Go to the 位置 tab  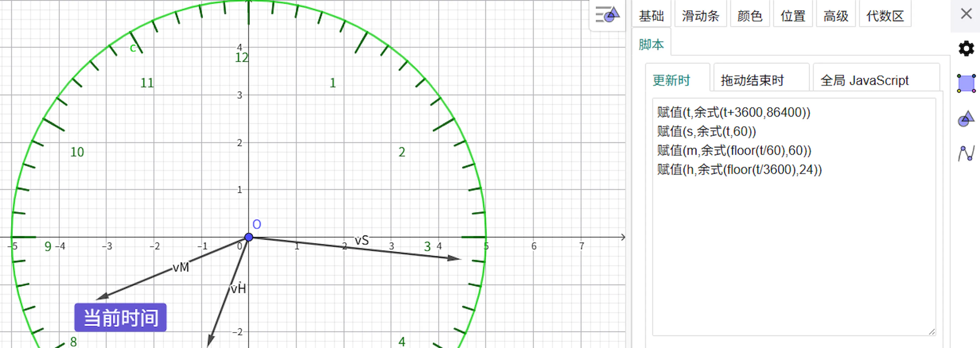(793, 16)
